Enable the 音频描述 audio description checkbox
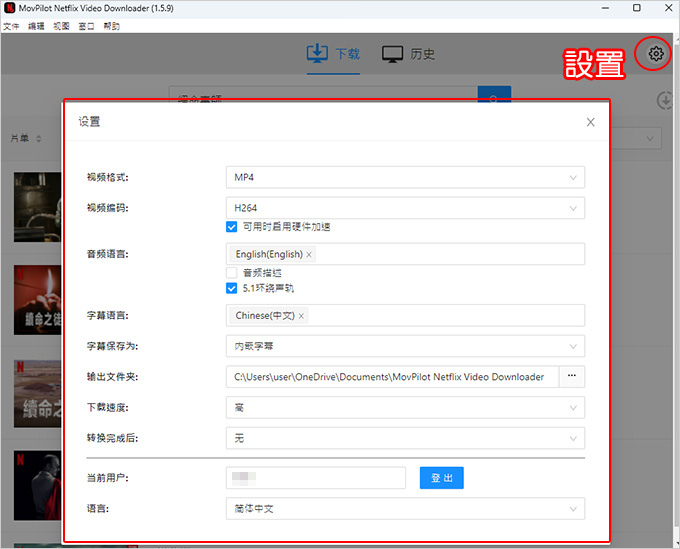680x549 pixels. [232, 273]
